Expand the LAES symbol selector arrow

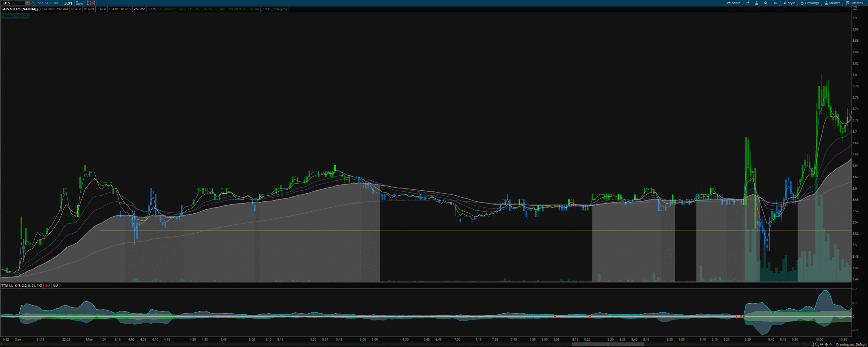coord(27,3)
